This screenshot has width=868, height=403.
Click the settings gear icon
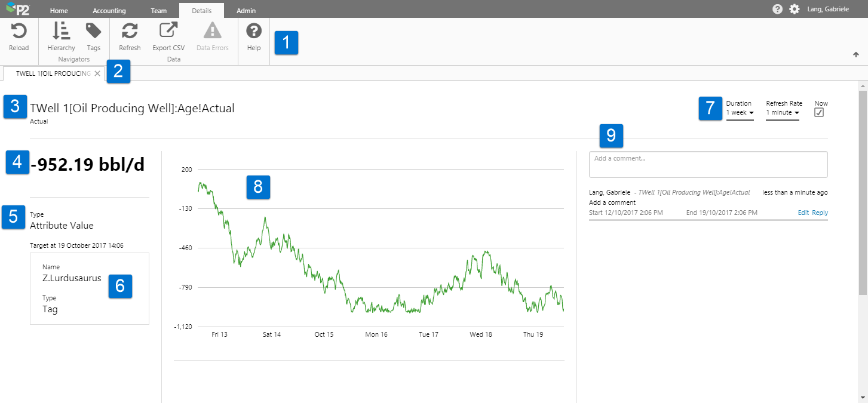(x=795, y=10)
